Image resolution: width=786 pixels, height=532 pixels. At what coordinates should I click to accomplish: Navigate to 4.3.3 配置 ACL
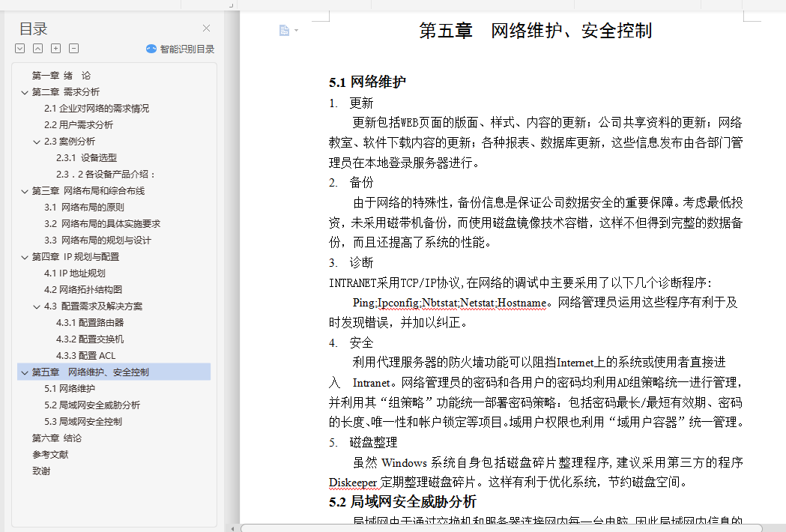85,356
